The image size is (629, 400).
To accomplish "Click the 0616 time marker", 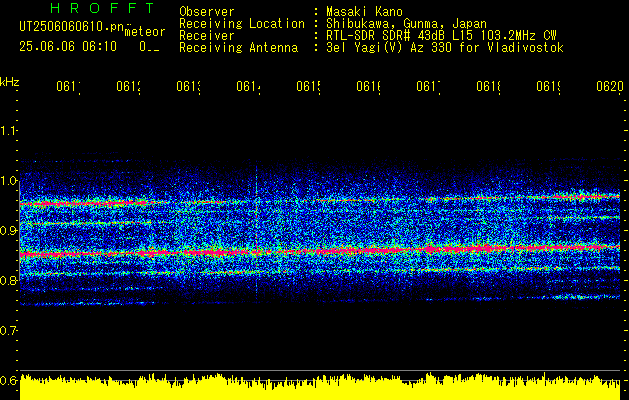I will tap(369, 87).
